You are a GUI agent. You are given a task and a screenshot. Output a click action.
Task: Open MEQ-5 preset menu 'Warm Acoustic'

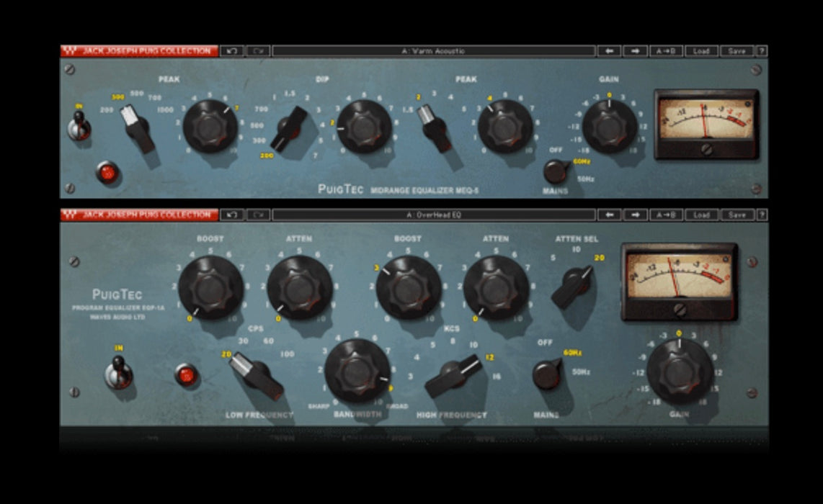coord(434,51)
